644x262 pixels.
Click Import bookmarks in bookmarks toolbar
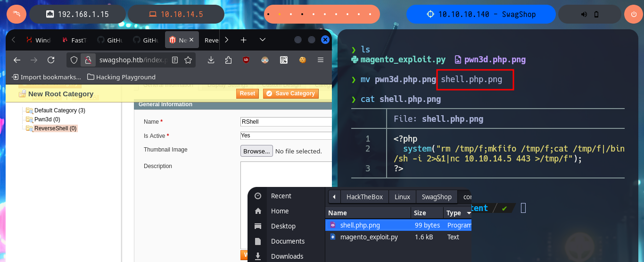pos(46,77)
